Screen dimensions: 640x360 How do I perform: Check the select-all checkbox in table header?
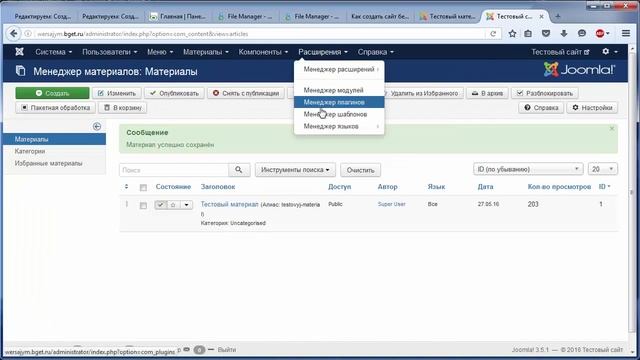click(x=143, y=188)
